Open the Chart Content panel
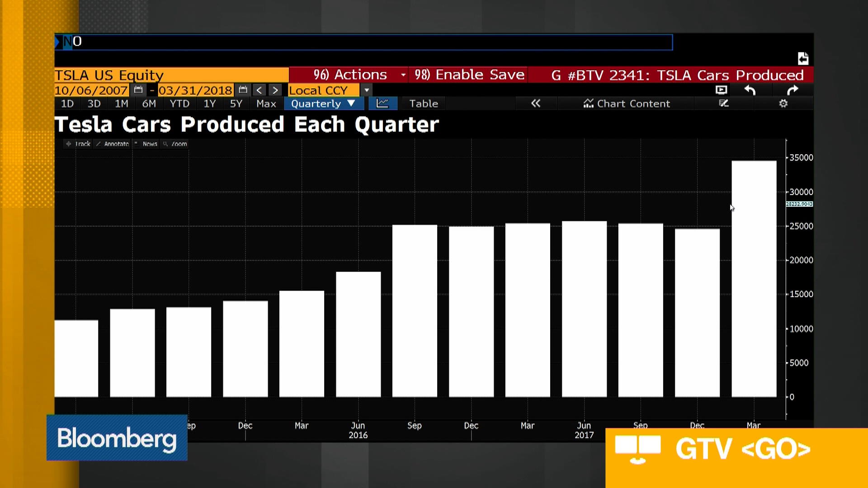 626,103
